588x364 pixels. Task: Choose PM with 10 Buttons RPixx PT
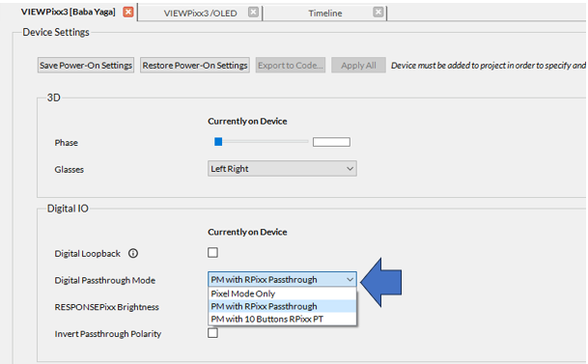click(282, 319)
